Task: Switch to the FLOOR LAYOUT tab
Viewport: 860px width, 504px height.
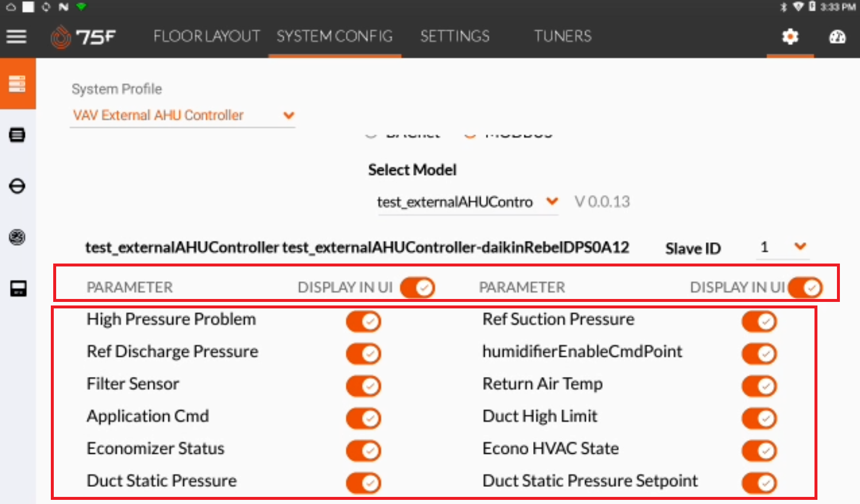Action: [206, 37]
